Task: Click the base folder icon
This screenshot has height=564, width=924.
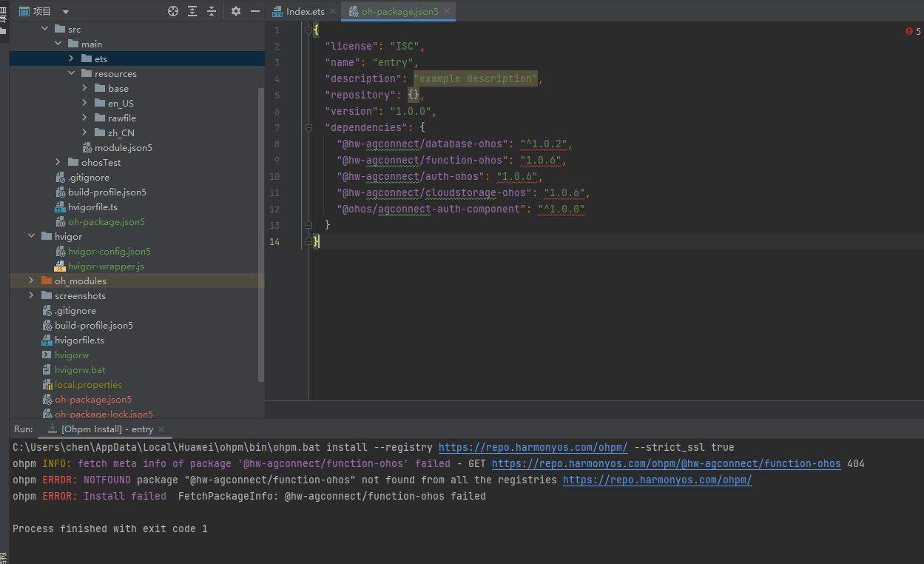Action: [100, 88]
